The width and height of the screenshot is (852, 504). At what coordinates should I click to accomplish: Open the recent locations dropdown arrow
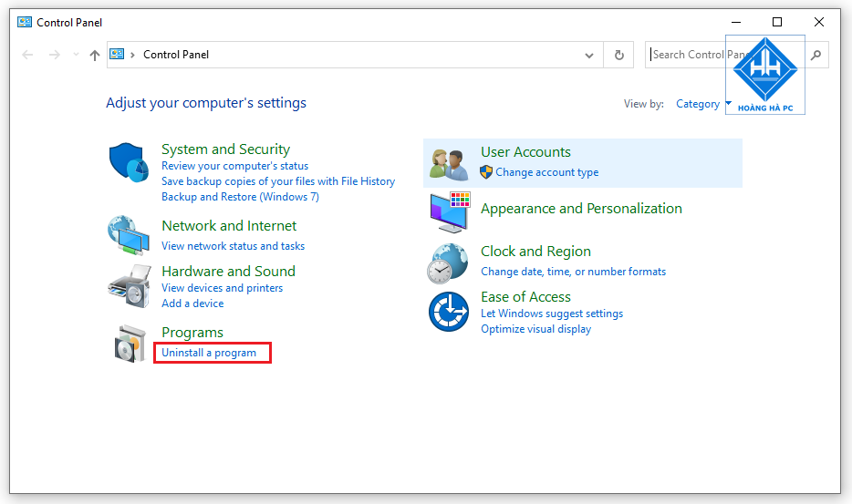(76, 55)
